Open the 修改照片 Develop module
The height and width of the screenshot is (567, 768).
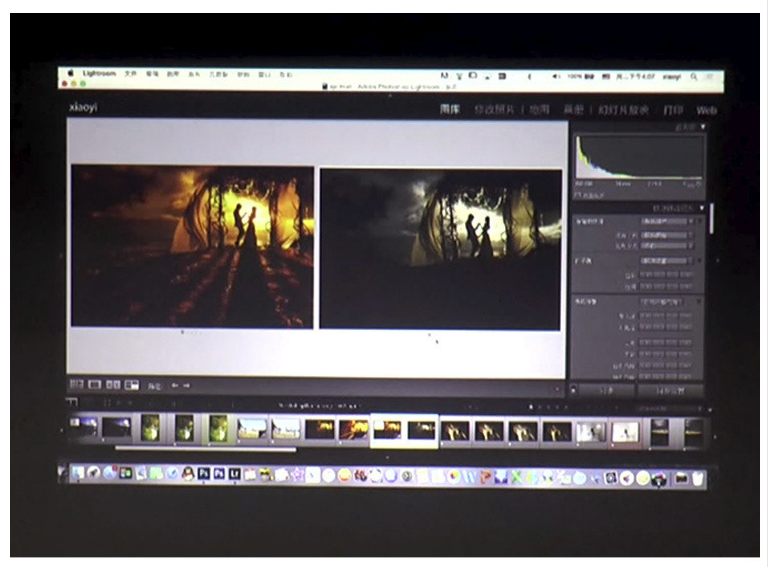pyautogui.click(x=494, y=110)
